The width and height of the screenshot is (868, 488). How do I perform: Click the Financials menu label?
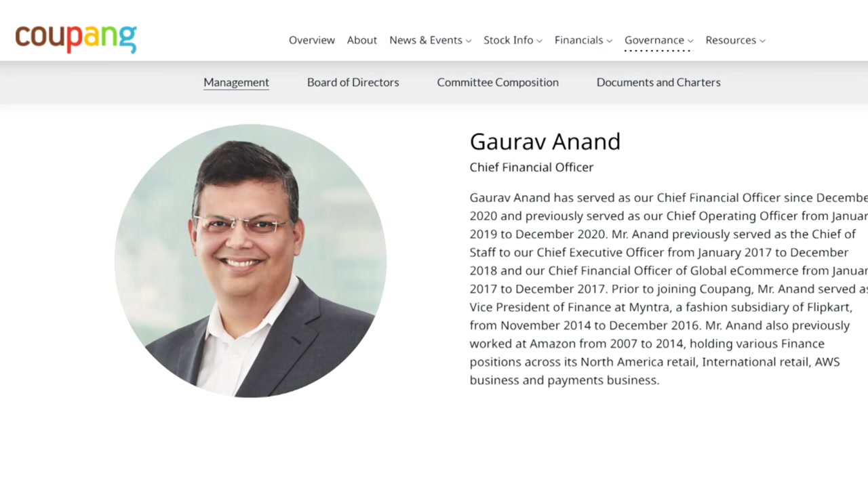(x=578, y=40)
